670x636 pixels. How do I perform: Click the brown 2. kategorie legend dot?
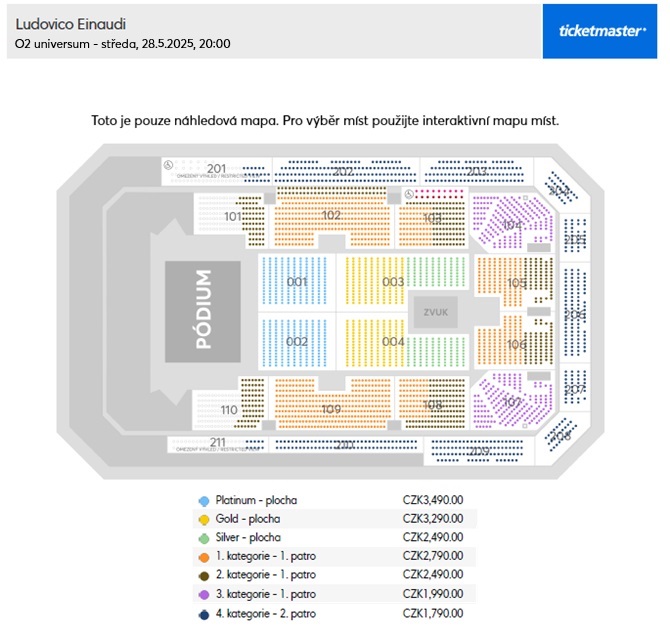[204, 577]
